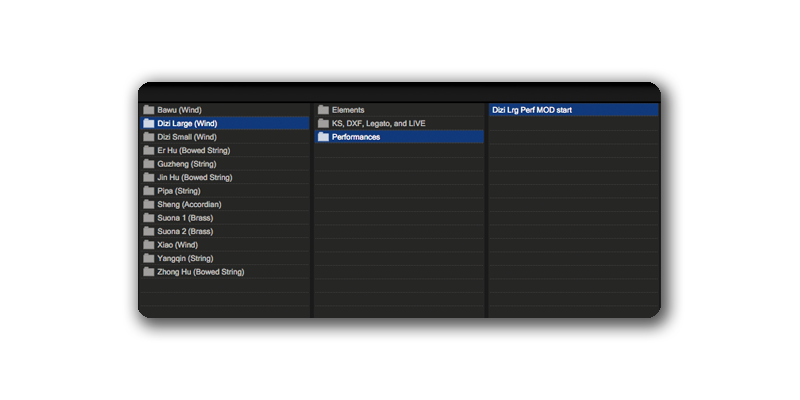The width and height of the screenshot is (800, 400).
Task: Click the Dizi Small (Wind) folder icon
Action: pos(148,137)
